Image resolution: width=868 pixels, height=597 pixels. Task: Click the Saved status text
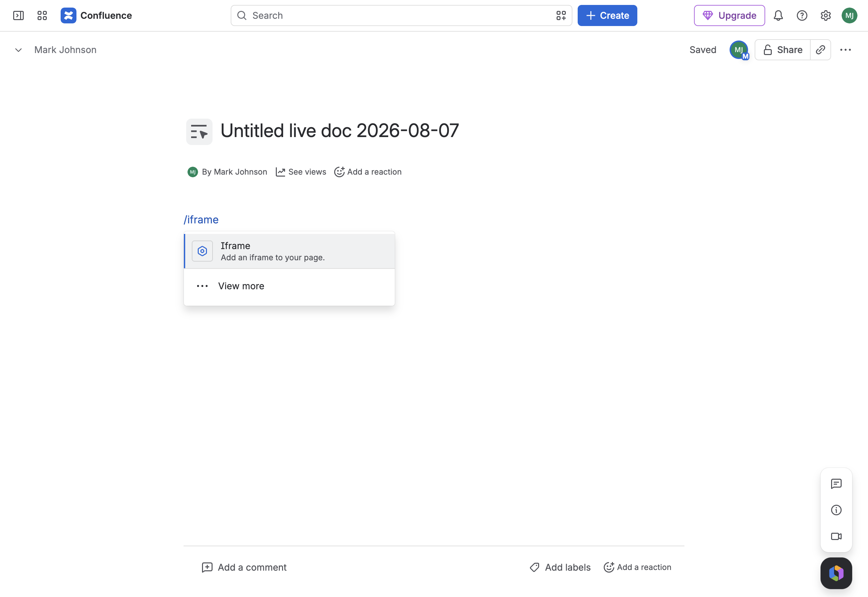[x=703, y=50]
